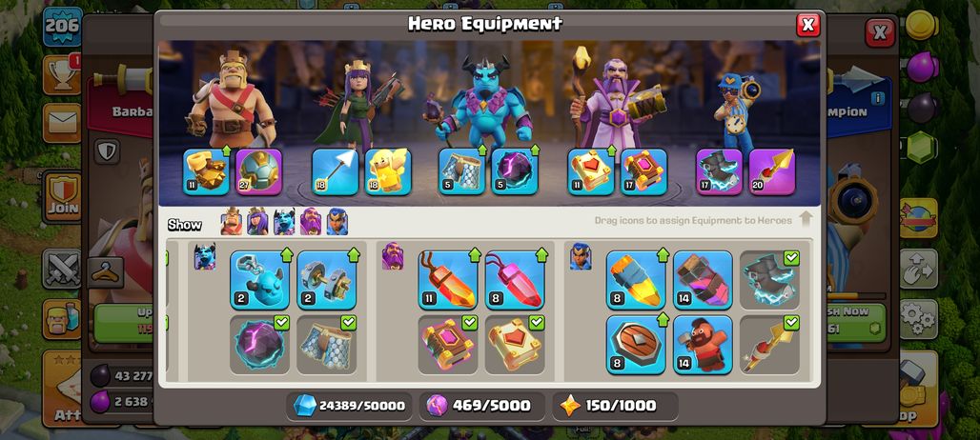Choose the level 8 pink Healing Gem
Screen dimensions: 980x440
click(x=515, y=280)
